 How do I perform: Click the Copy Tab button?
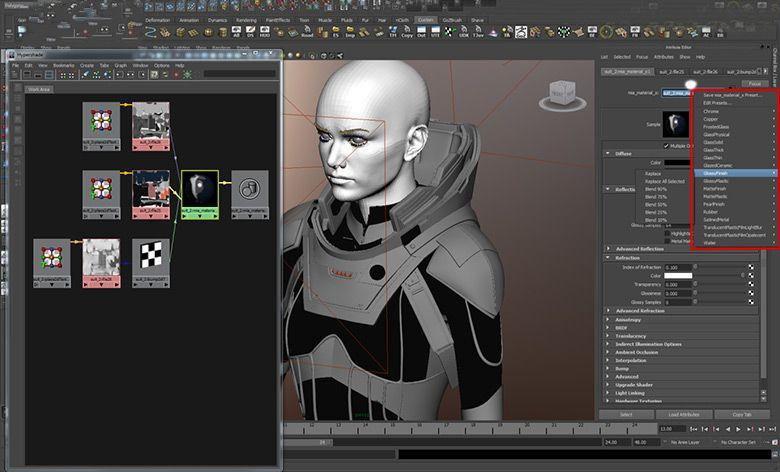click(x=741, y=414)
